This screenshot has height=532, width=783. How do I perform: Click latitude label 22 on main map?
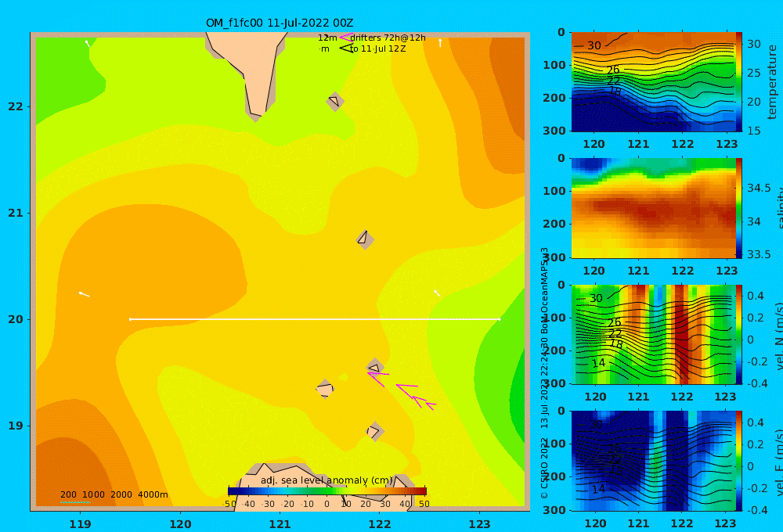click(x=16, y=106)
